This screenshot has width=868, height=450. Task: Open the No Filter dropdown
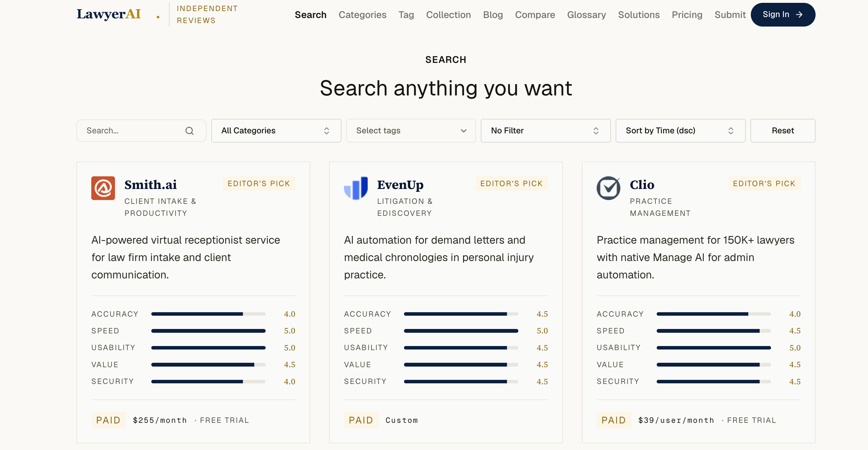tap(546, 131)
